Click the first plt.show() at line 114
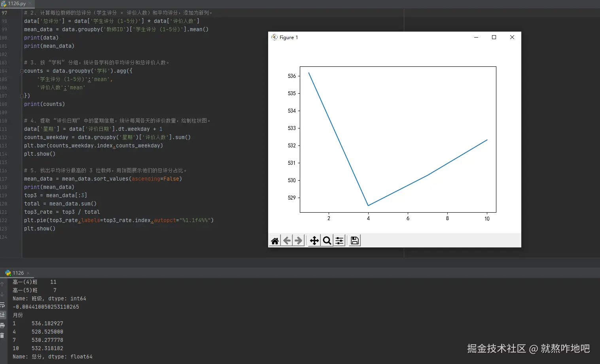Viewport: 600px width, 364px height. [x=40, y=154]
